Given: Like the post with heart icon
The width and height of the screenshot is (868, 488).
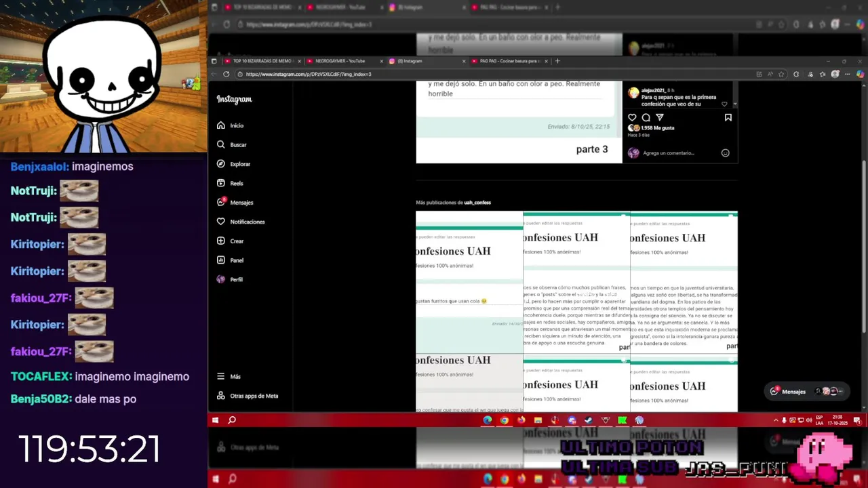Looking at the screenshot, I should [632, 117].
